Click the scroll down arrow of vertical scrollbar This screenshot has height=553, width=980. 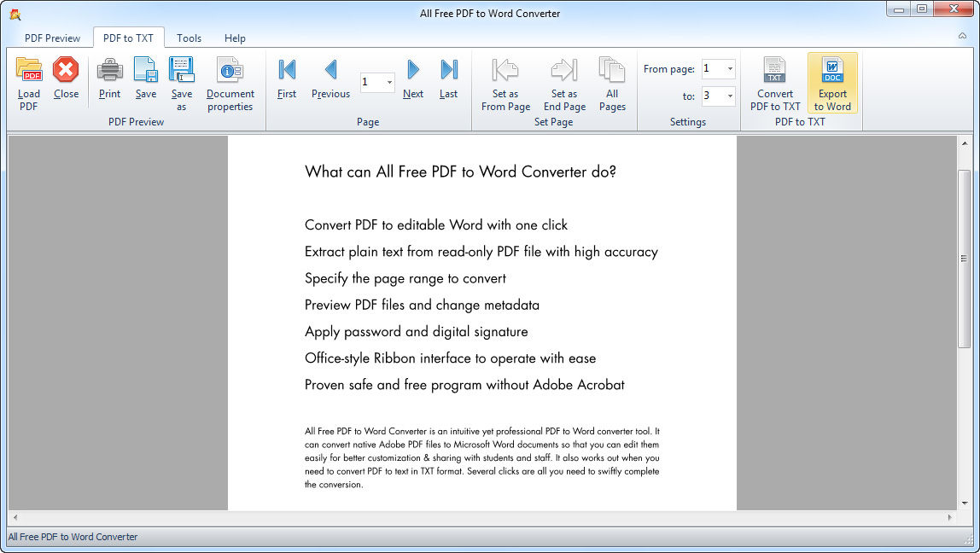(x=965, y=503)
